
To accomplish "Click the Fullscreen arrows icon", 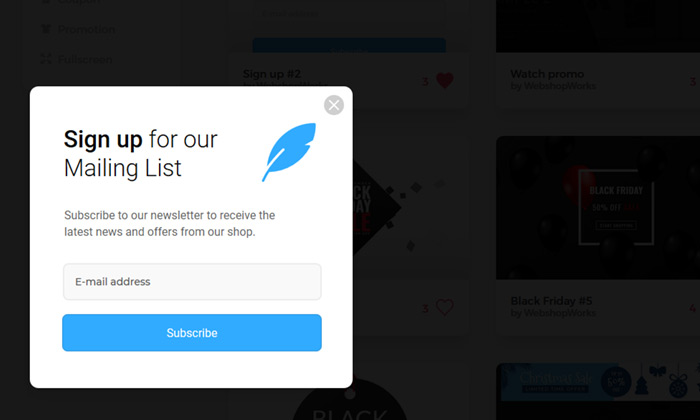I will (x=46, y=59).
